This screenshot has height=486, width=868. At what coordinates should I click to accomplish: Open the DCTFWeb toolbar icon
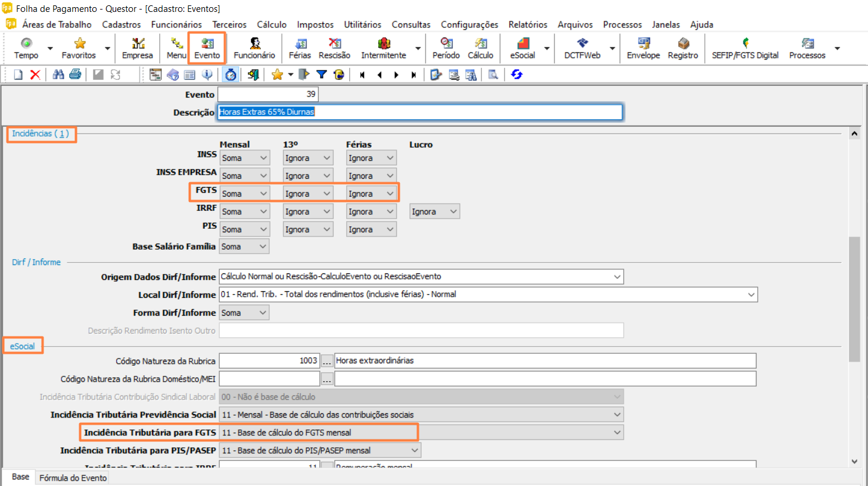[582, 48]
